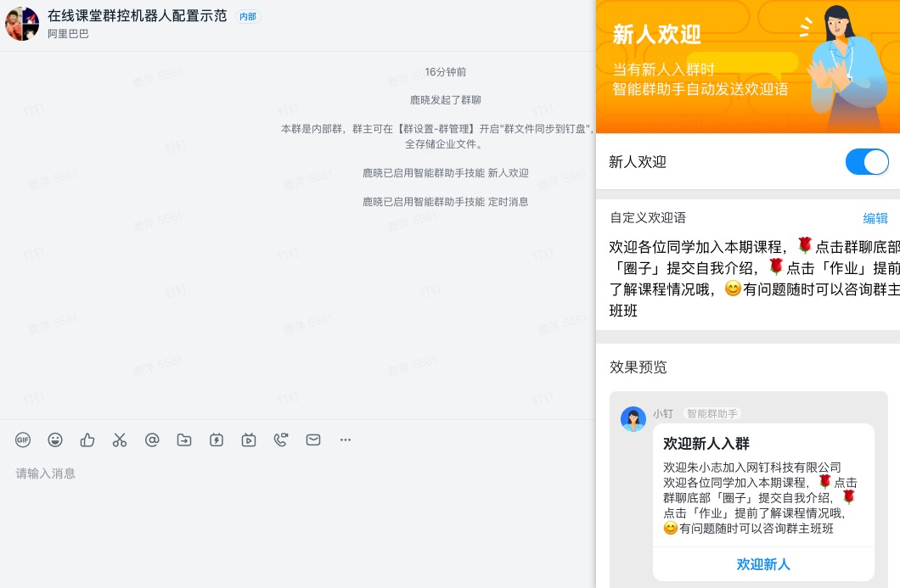Select the scissors screenshot tool
This screenshot has width=900, height=588.
(x=120, y=440)
